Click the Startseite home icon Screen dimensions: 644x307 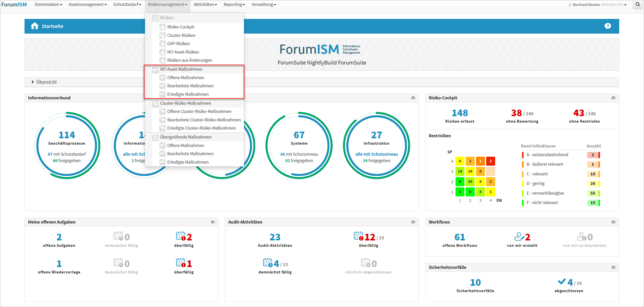click(x=35, y=26)
